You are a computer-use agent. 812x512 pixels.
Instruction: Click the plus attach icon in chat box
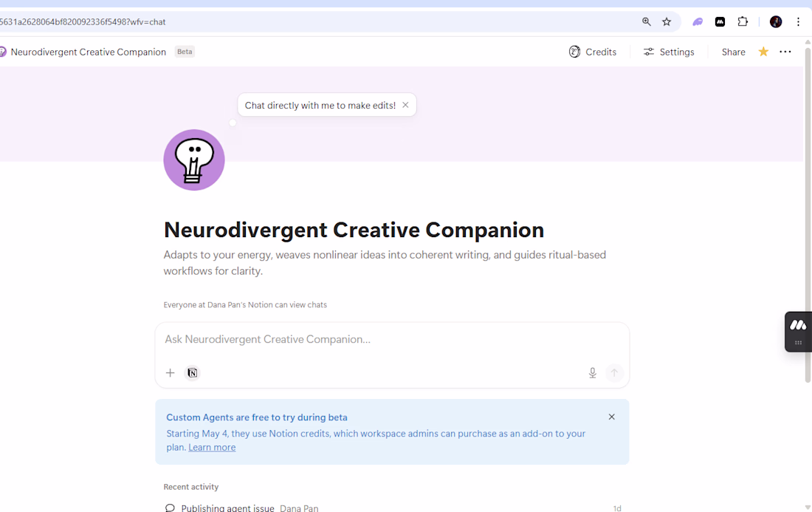coord(170,372)
